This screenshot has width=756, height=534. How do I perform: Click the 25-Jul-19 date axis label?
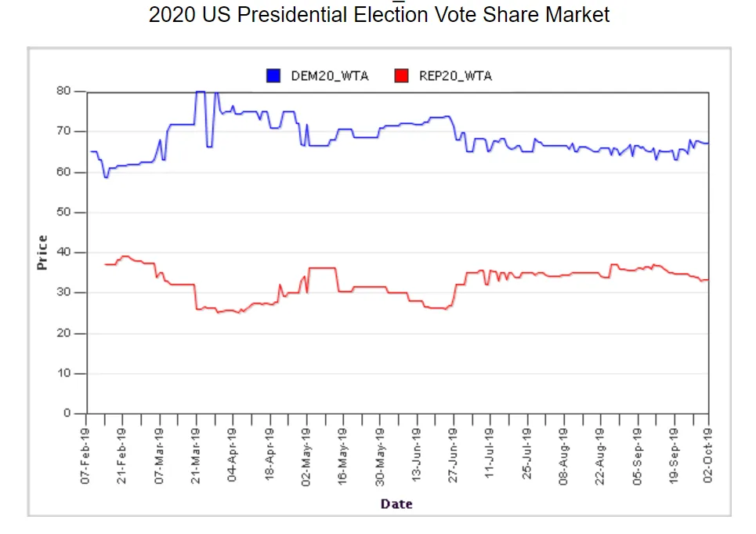(x=527, y=455)
